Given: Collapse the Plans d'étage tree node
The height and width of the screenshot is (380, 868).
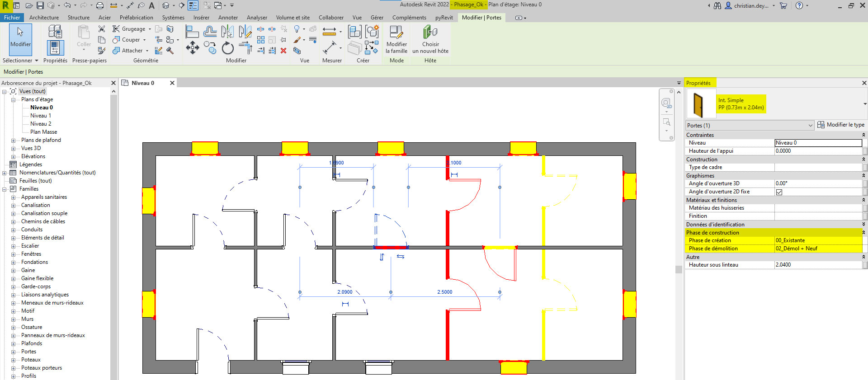Looking at the screenshot, I should click(x=13, y=100).
